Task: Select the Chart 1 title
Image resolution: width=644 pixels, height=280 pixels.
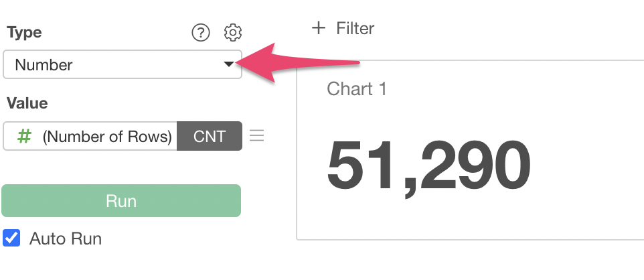Action: tap(357, 89)
